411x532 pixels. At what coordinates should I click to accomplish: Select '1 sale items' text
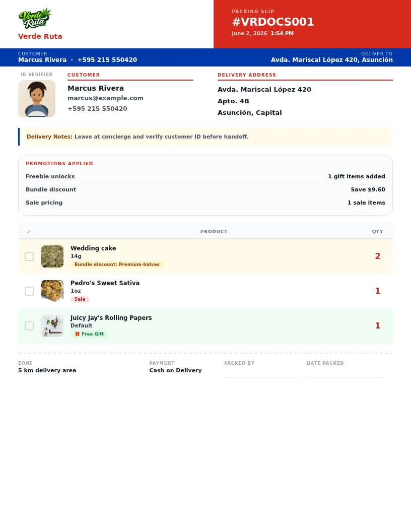click(x=366, y=203)
